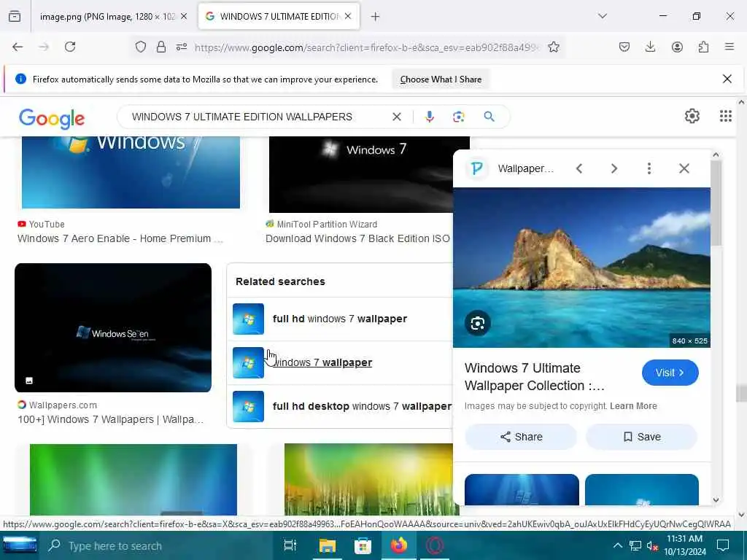Viewport: 747px width, 560px height.
Task: Open the Firefox downloads panel
Action: [650, 47]
